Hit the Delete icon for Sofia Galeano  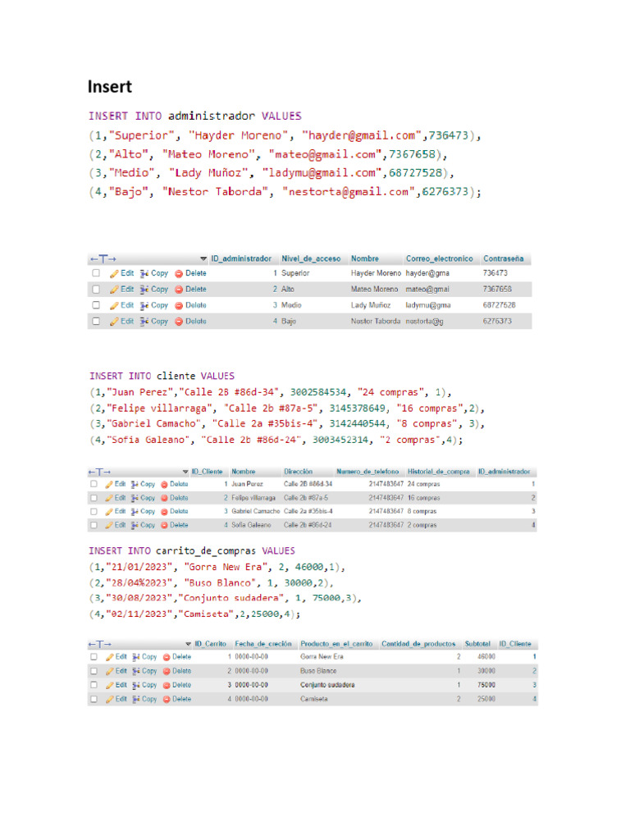(164, 524)
